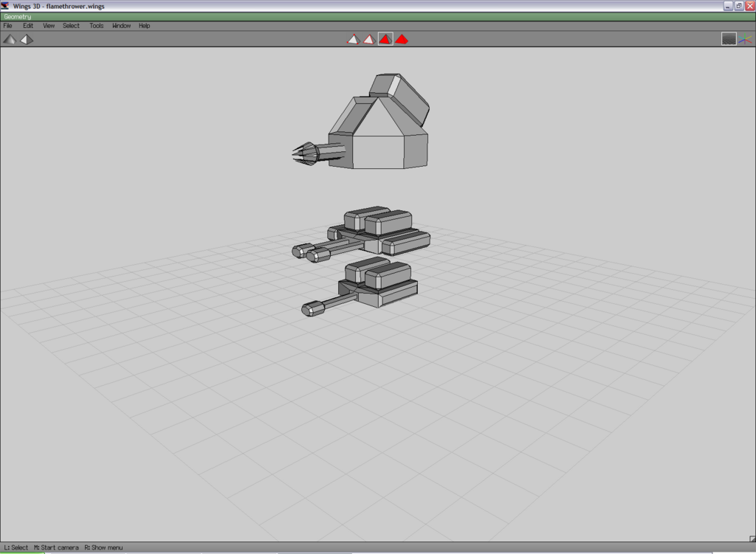Switch to edge selection mode
The width and height of the screenshot is (756, 554).
click(369, 39)
